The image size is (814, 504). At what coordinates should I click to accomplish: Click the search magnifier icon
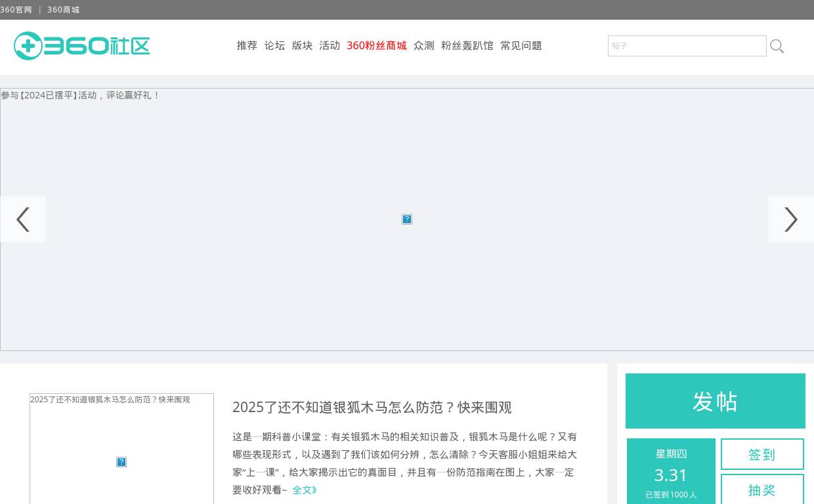tap(777, 46)
